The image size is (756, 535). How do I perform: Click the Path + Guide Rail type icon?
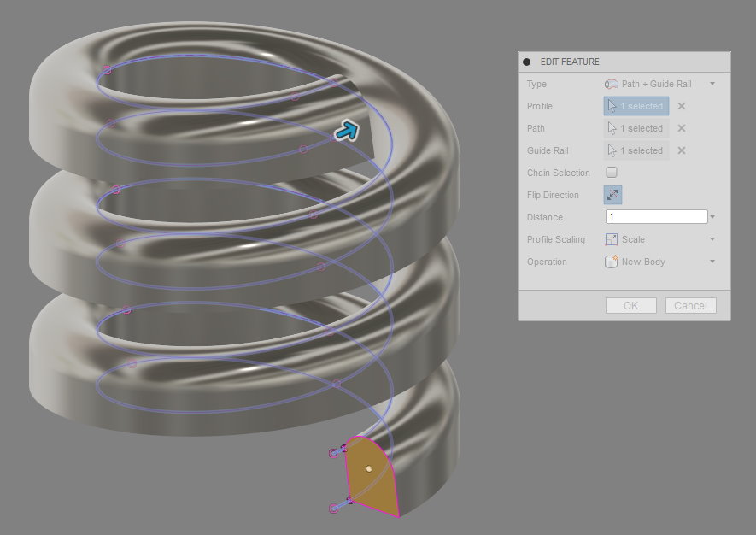click(611, 84)
